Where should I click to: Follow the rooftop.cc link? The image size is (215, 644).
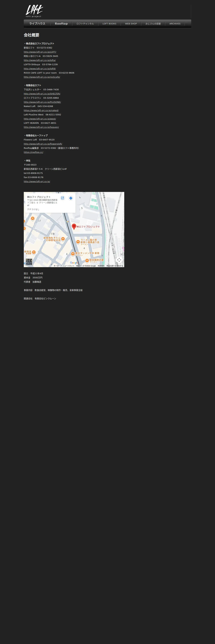point(33,152)
